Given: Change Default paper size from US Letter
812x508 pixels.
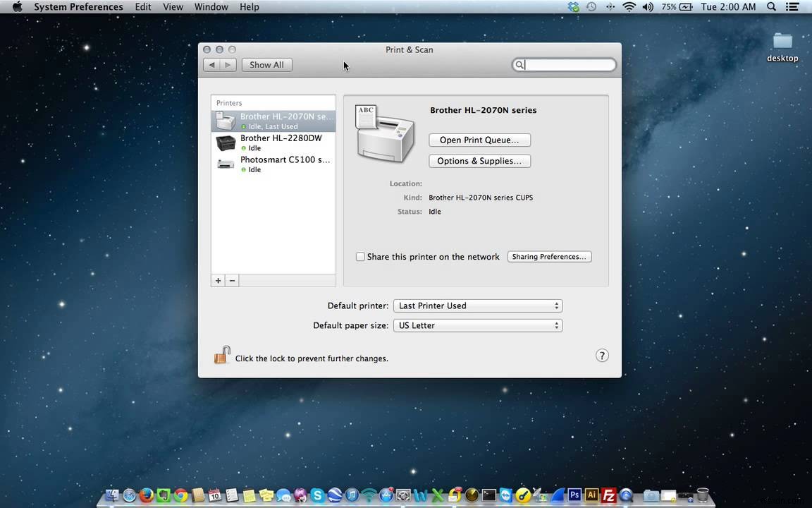Looking at the screenshot, I should click(x=478, y=325).
